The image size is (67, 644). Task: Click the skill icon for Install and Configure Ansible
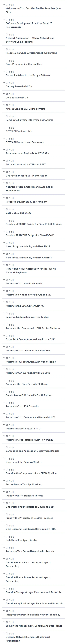pos(7,536)
